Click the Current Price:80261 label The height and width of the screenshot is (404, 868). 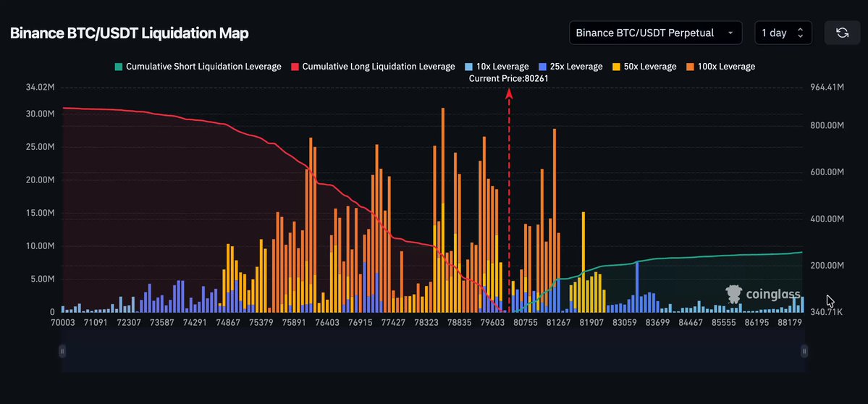(509, 79)
